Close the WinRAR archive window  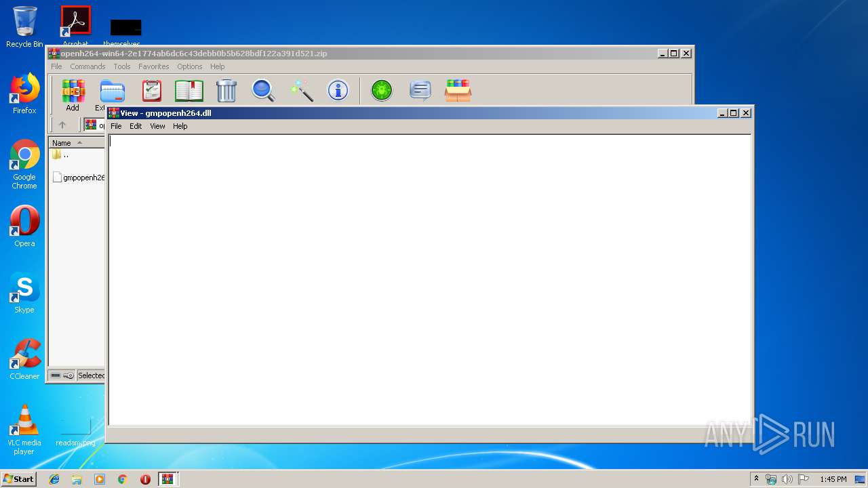click(x=686, y=54)
